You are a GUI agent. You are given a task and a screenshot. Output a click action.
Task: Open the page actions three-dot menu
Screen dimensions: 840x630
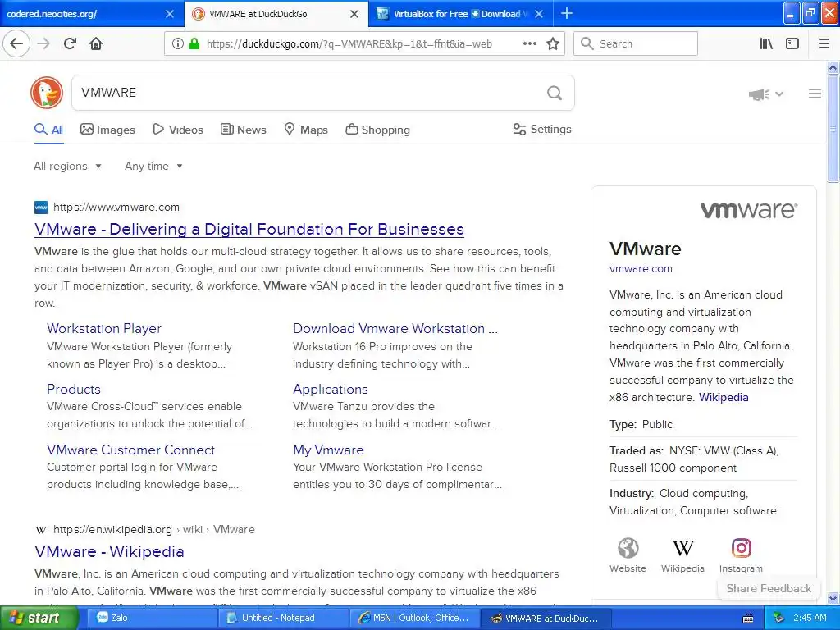point(530,44)
